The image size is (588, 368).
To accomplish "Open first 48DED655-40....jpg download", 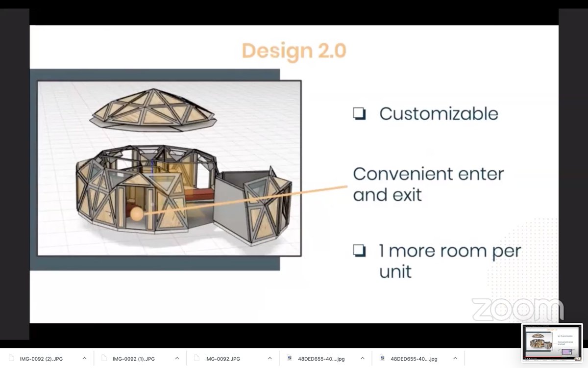I will point(321,359).
